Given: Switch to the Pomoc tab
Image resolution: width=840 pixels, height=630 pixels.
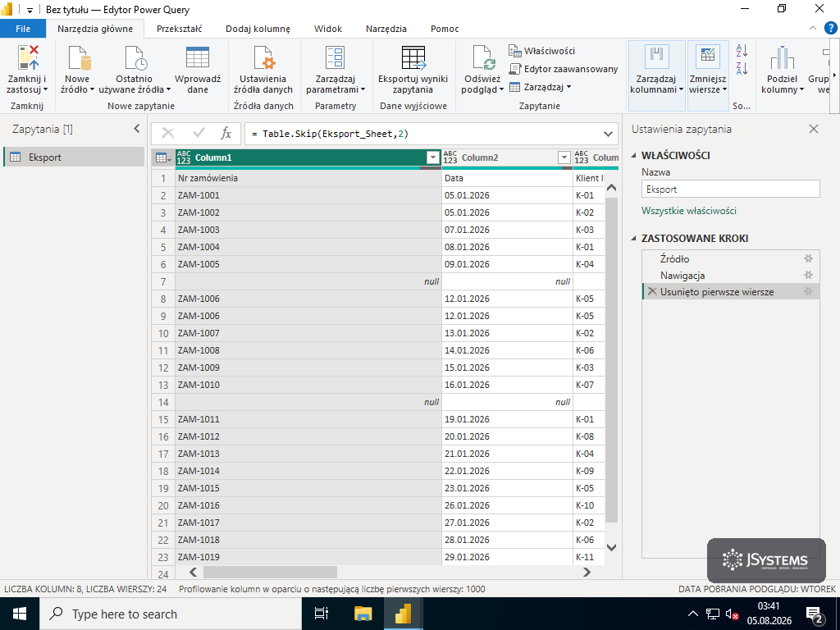Looking at the screenshot, I should click(445, 29).
